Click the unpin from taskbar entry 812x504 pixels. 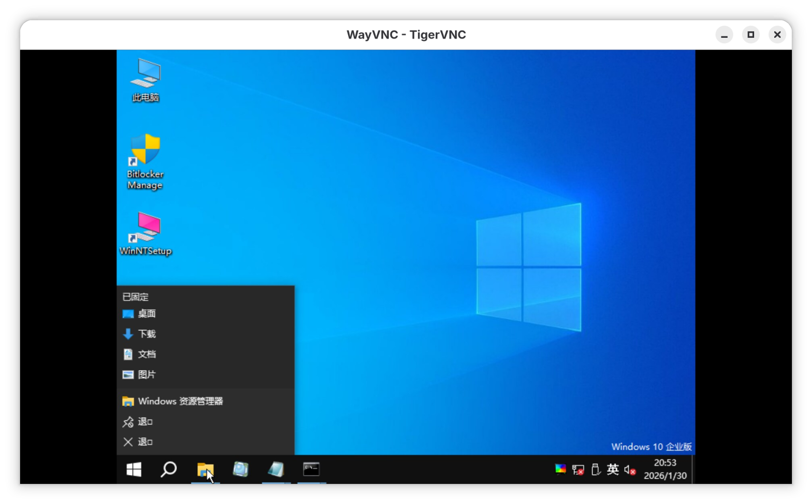(x=145, y=422)
